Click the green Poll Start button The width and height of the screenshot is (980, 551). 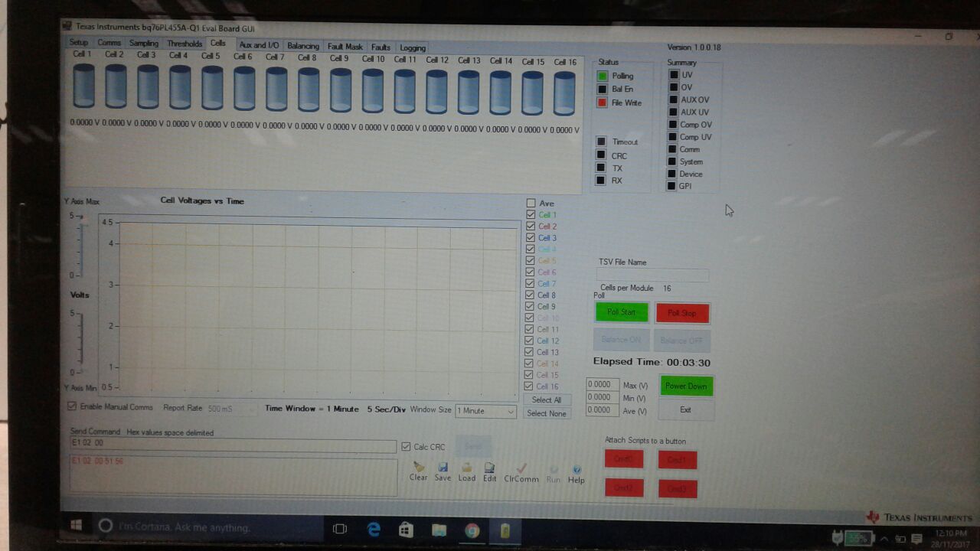pos(622,312)
